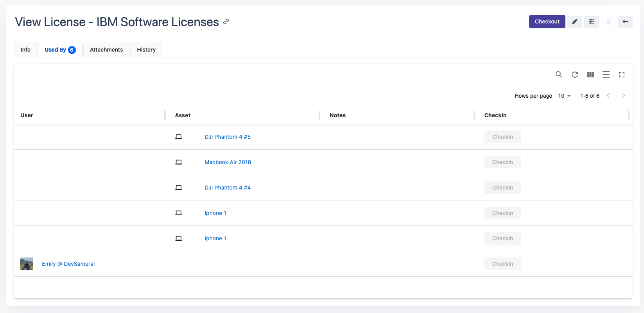Switch to the History tab

[146, 50]
